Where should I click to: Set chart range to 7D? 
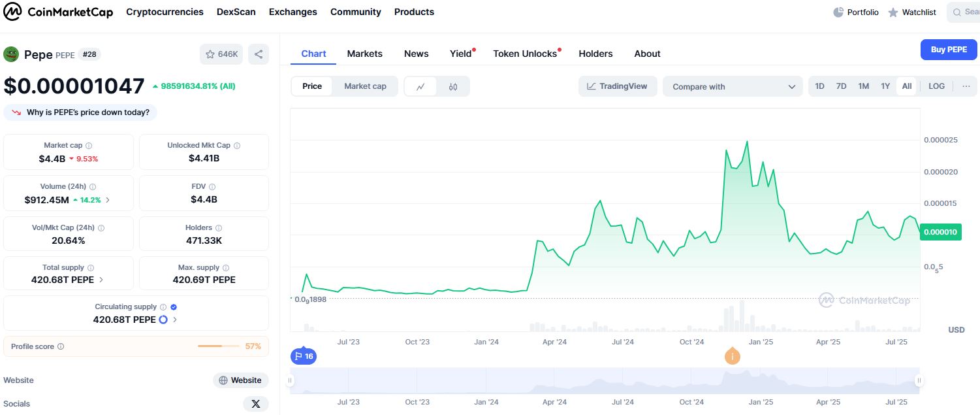842,86
